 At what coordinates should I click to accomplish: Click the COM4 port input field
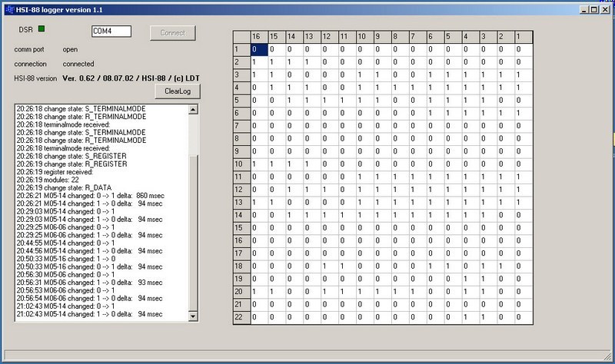click(x=110, y=31)
